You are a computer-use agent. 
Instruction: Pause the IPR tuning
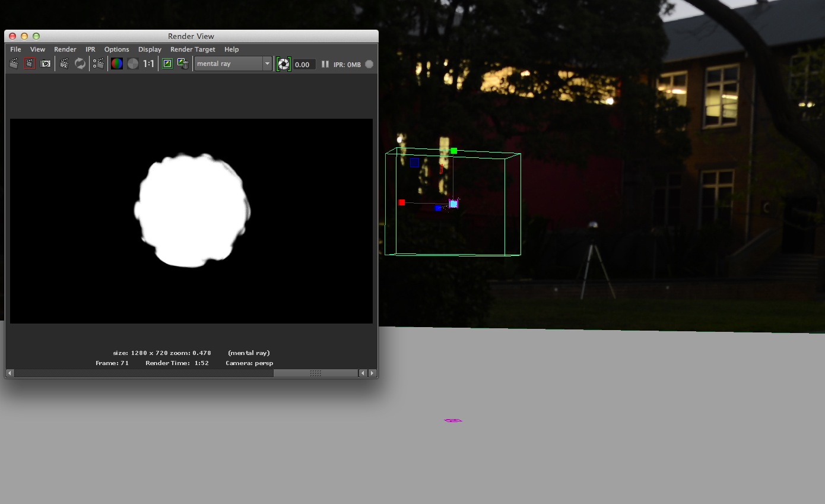pyautogui.click(x=325, y=64)
